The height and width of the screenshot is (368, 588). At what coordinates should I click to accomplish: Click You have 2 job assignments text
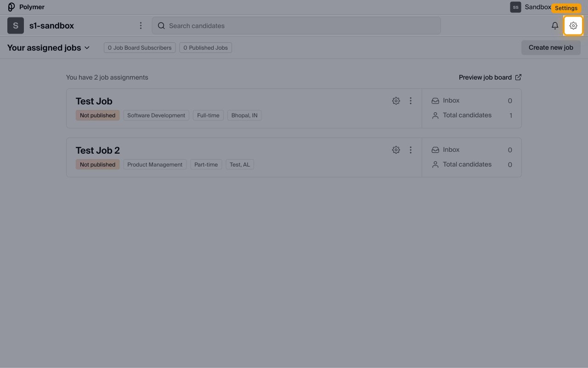[x=107, y=77]
